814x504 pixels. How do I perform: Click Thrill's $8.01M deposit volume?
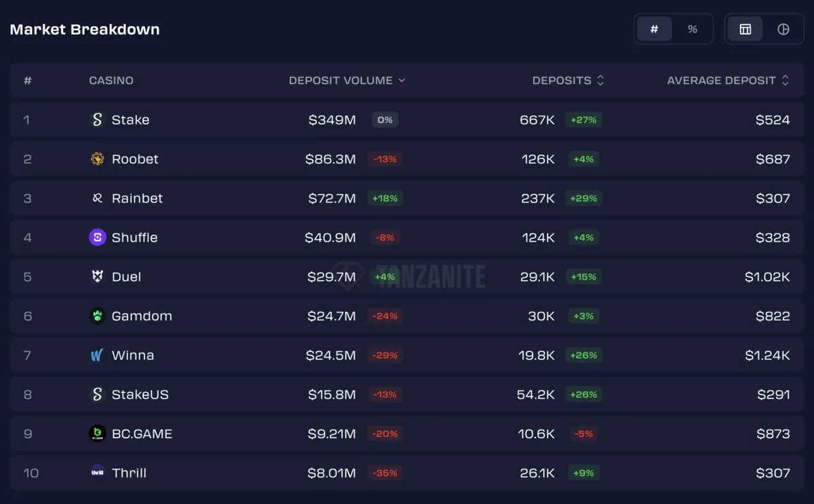tap(332, 473)
